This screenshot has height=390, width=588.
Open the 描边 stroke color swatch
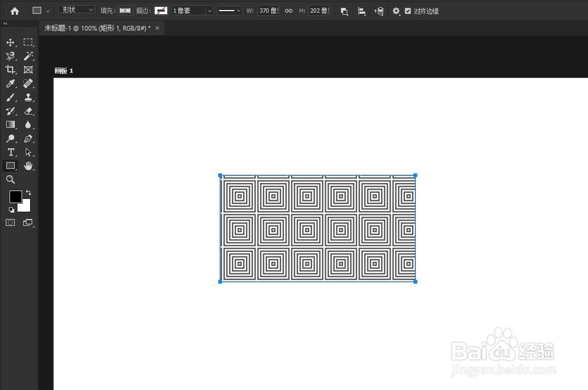(161, 11)
